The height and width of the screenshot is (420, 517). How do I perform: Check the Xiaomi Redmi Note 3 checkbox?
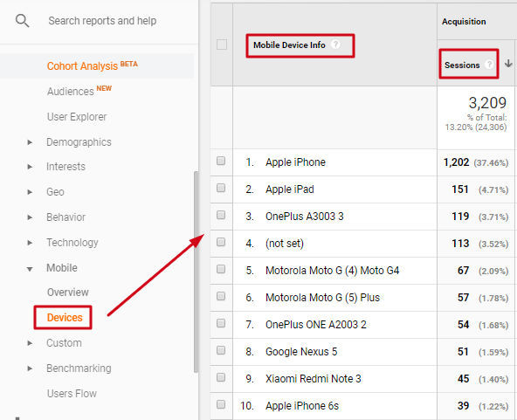point(221,377)
